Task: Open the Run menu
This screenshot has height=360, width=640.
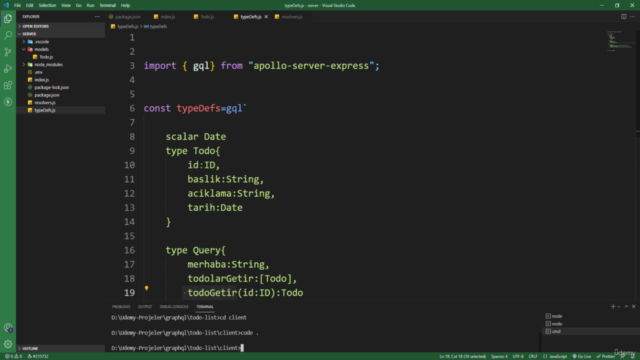Action: pos(90,5)
